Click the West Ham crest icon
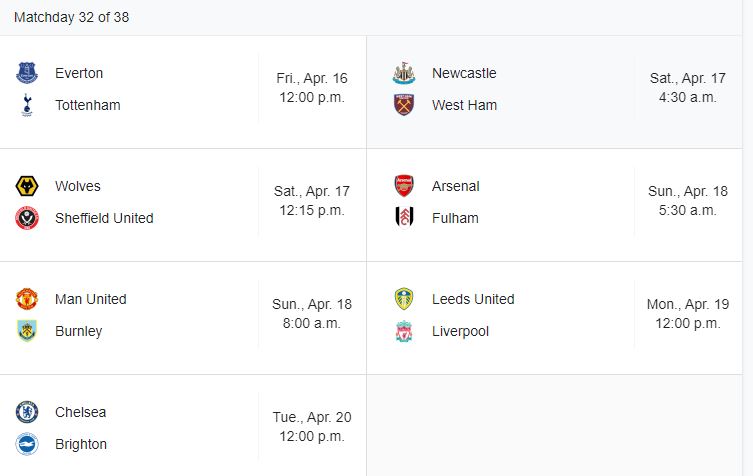Screen dimensions: 753x476 (x=404, y=105)
